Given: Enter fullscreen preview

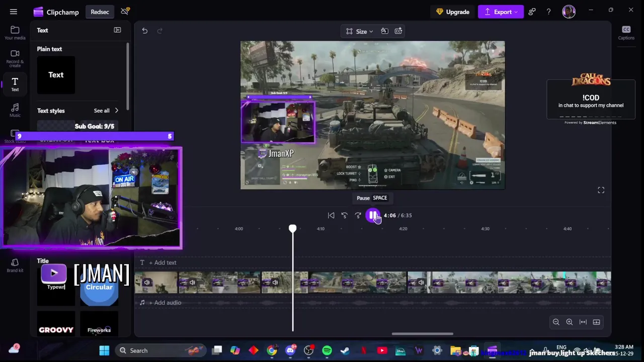Looking at the screenshot, I should click(601, 190).
